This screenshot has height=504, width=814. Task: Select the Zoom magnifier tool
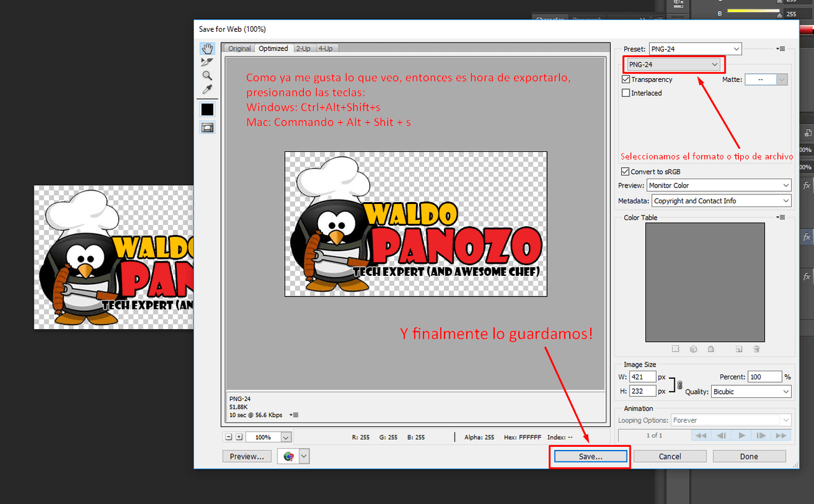207,76
